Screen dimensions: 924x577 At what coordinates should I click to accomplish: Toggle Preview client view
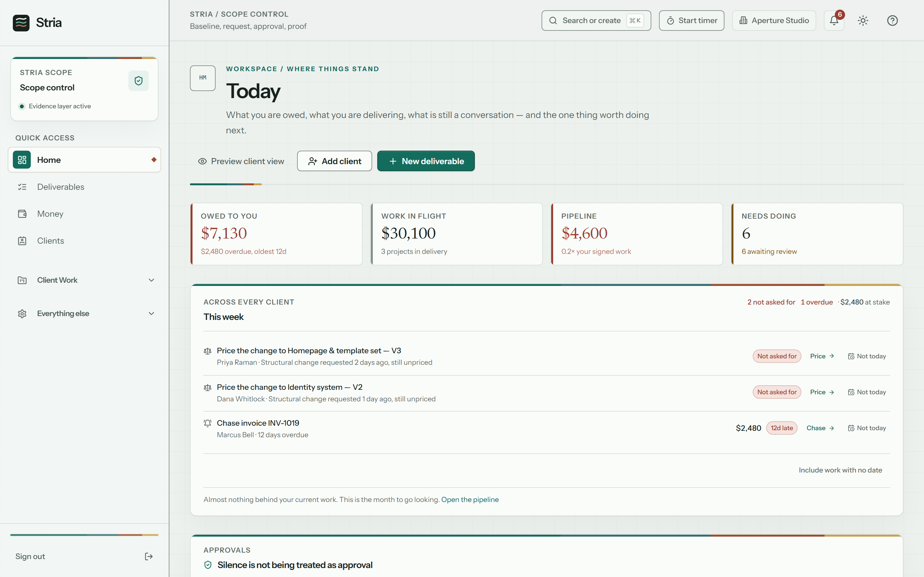point(241,161)
